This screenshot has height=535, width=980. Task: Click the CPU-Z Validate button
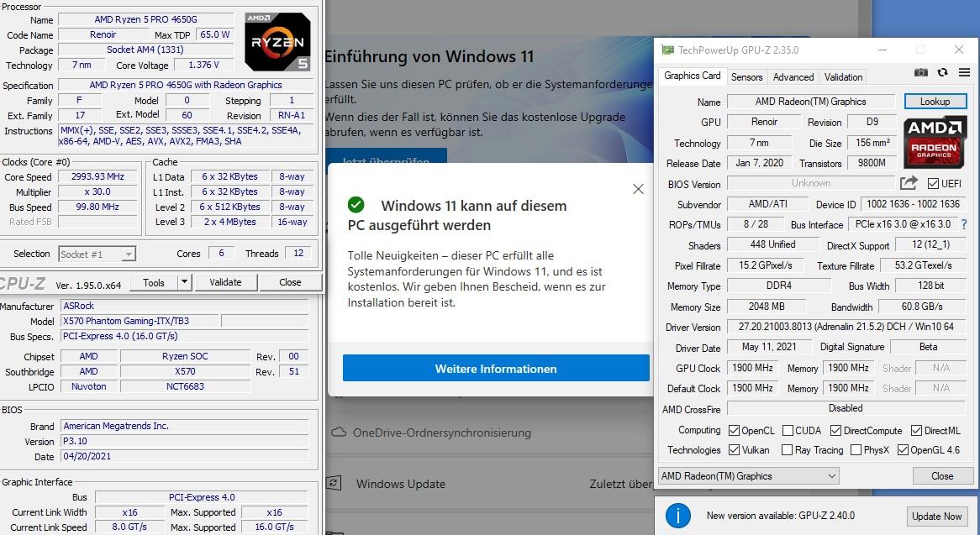tap(225, 282)
